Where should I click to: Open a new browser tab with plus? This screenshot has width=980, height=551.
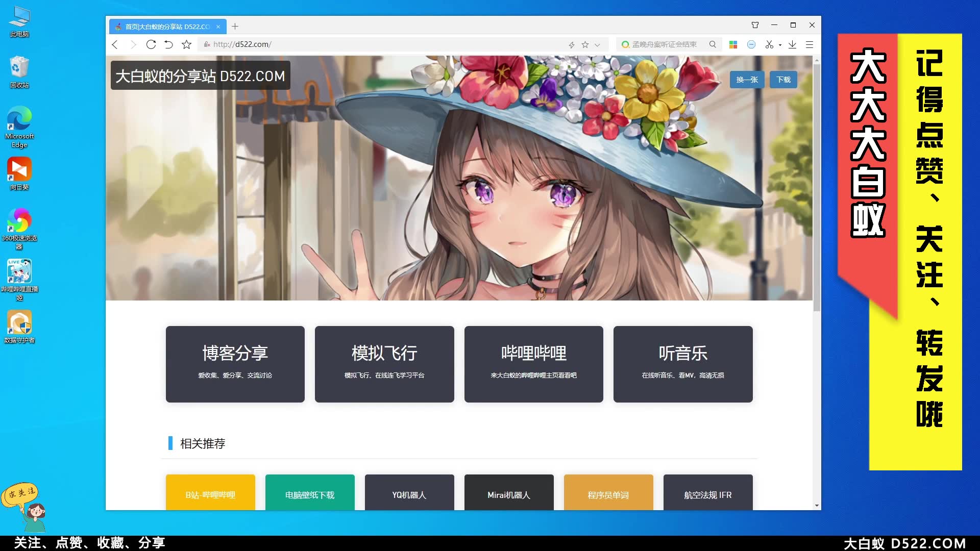pos(235,26)
